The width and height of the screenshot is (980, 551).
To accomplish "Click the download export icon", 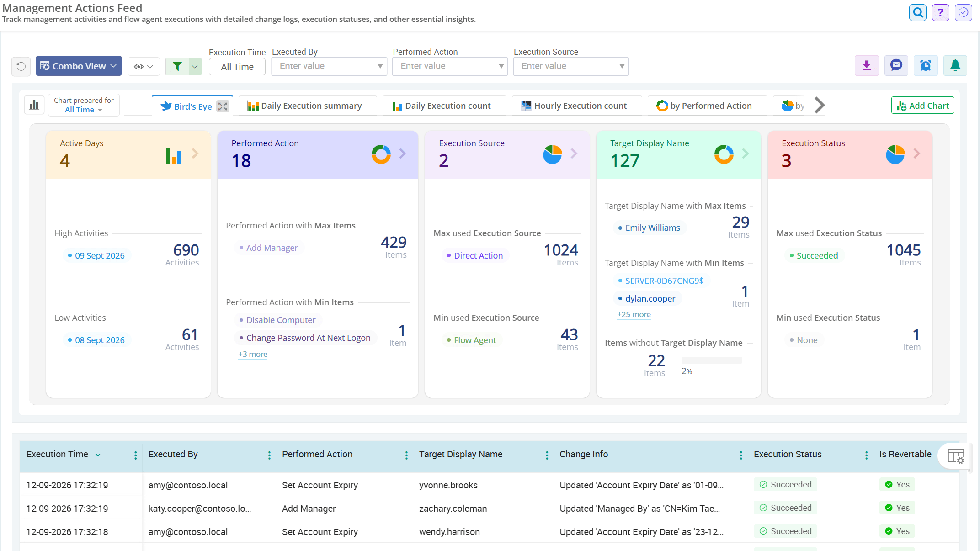I will click(x=867, y=66).
